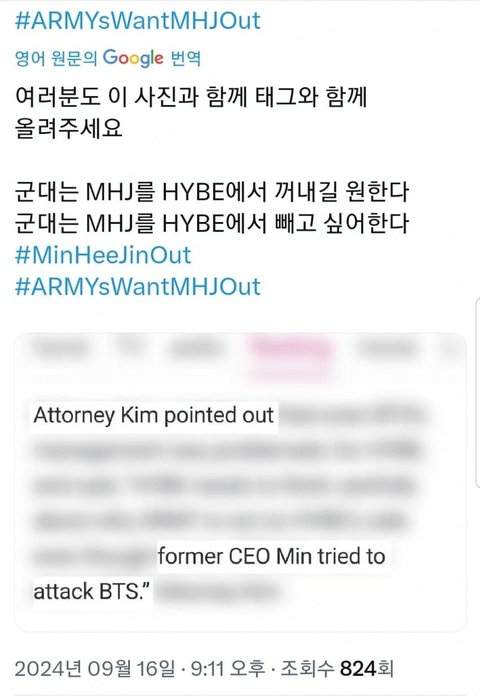Select the pink blurred tab in the image
The height and width of the screenshot is (699, 480).
pyautogui.click(x=292, y=350)
